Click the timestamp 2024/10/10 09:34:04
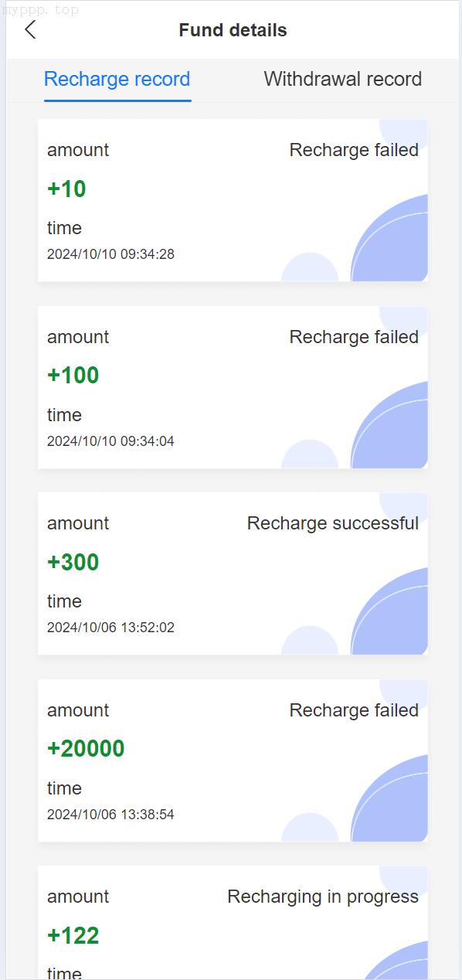 (x=110, y=441)
